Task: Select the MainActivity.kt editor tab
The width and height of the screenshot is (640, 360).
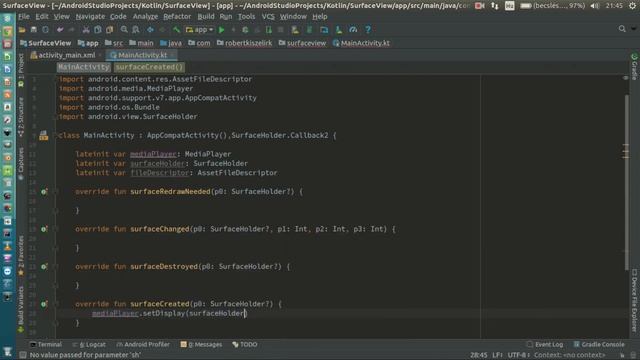Action: coord(142,55)
